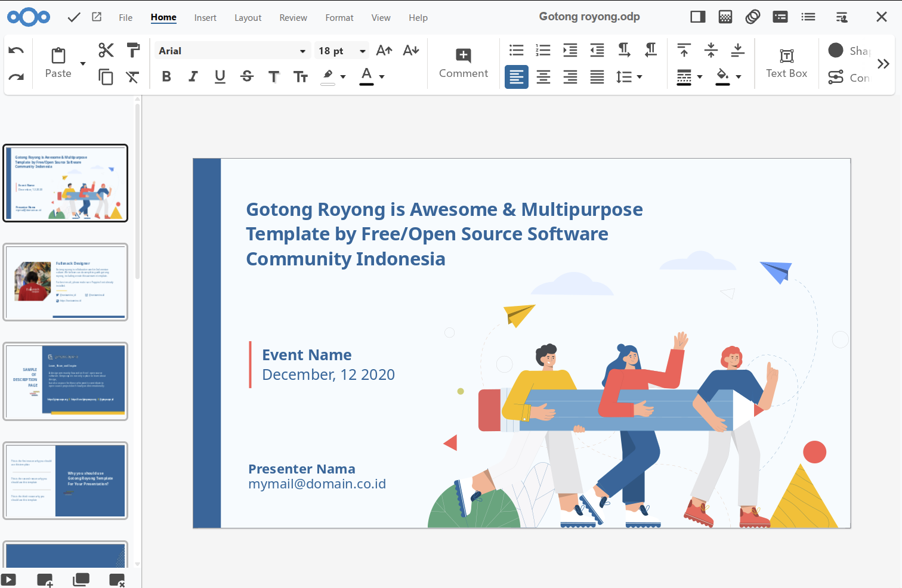
Task: Open the Review menu tab
Action: tap(293, 17)
